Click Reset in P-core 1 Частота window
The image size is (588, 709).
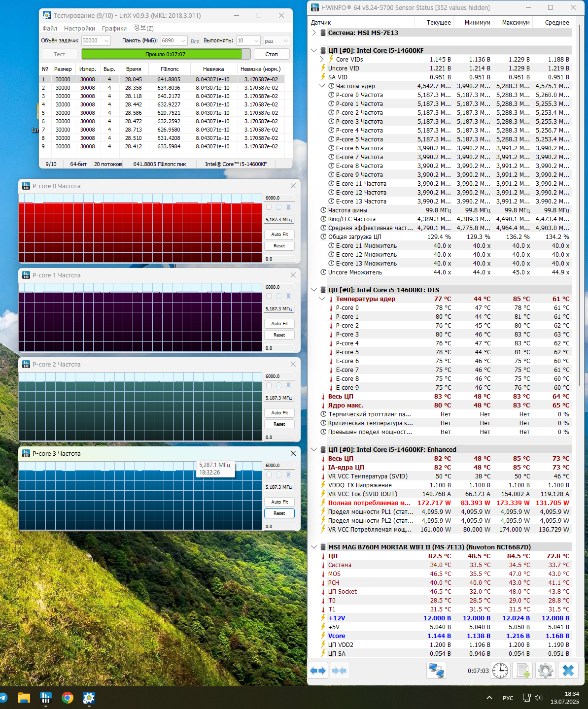279,335
